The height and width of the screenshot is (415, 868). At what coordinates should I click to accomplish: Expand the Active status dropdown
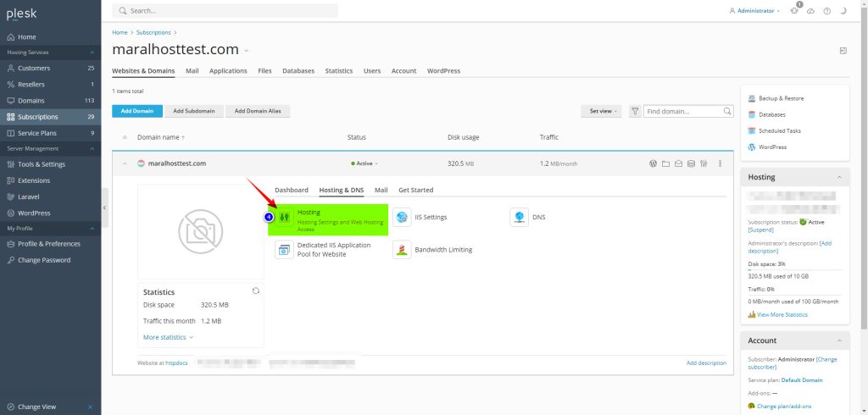point(364,163)
